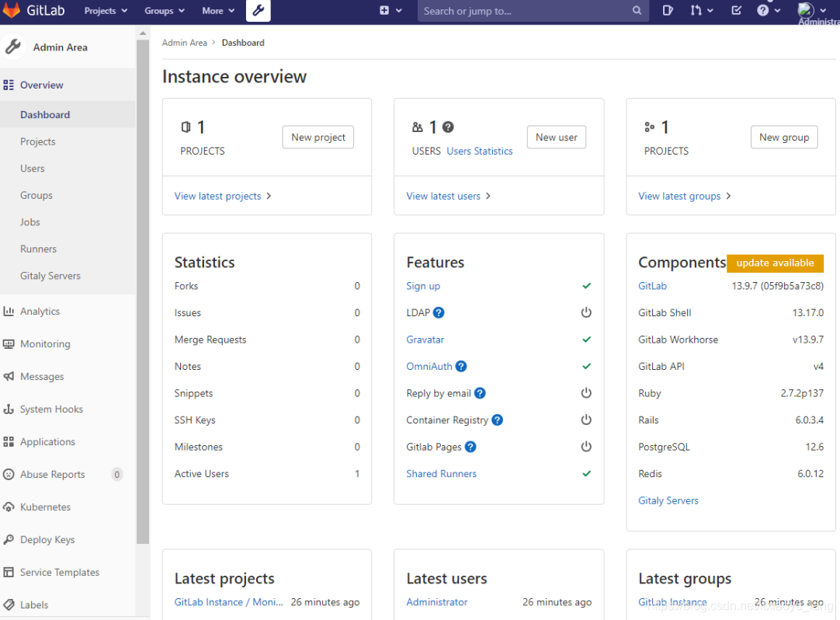The height and width of the screenshot is (620, 840).
Task: Click the OmniAuth help icon
Action: click(461, 366)
